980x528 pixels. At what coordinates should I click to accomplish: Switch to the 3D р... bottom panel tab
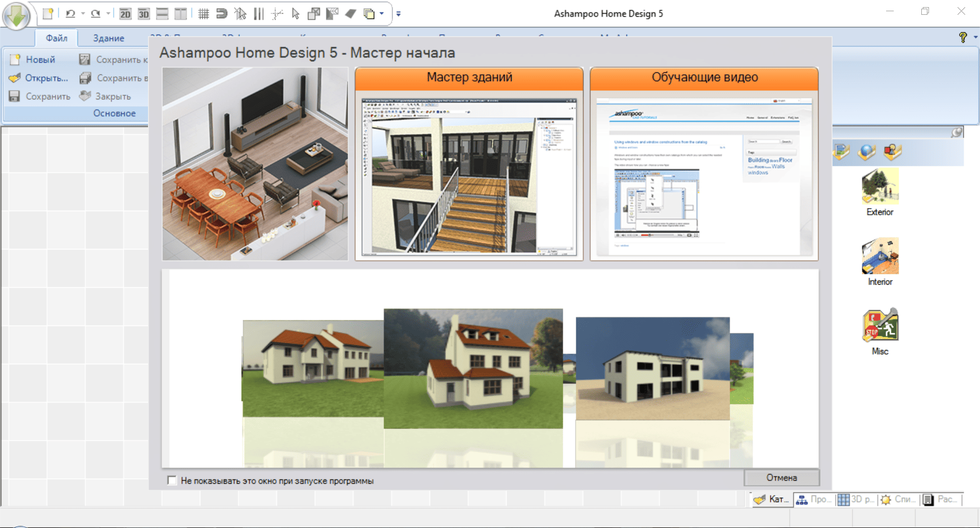856,499
